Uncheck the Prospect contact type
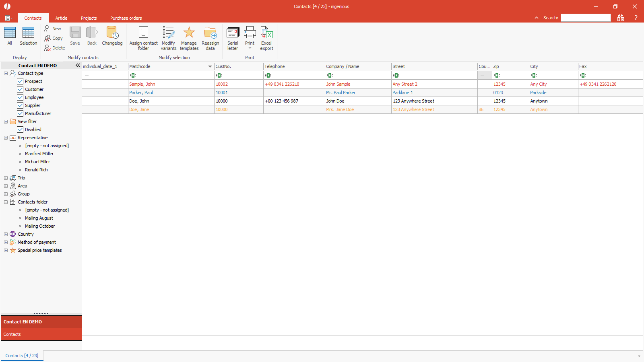The image size is (644, 362). tap(20, 81)
